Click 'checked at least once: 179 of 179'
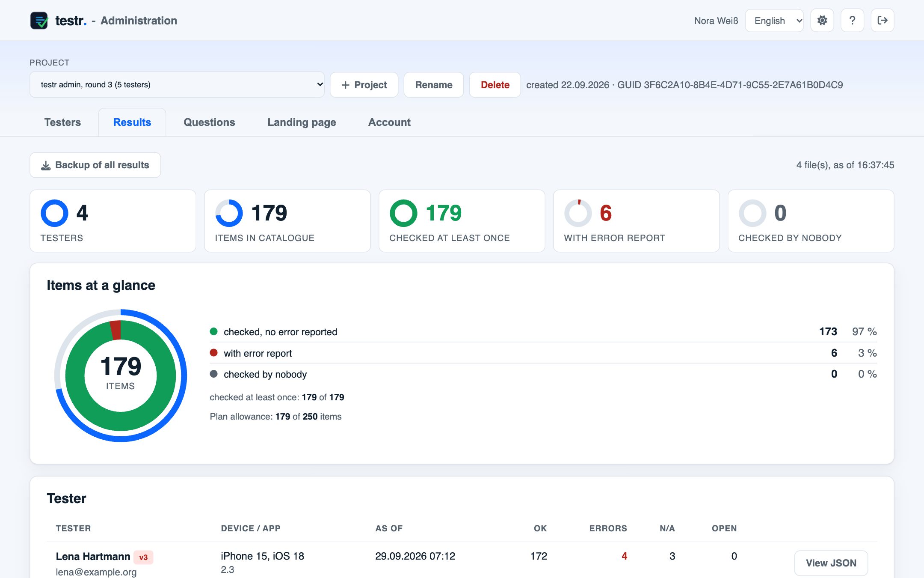This screenshot has width=924, height=578. [x=277, y=397]
